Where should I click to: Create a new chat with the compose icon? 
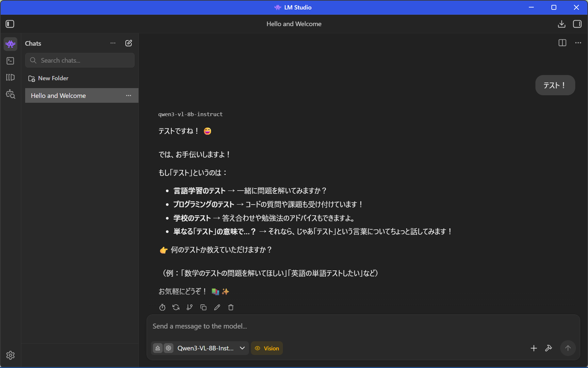129,43
